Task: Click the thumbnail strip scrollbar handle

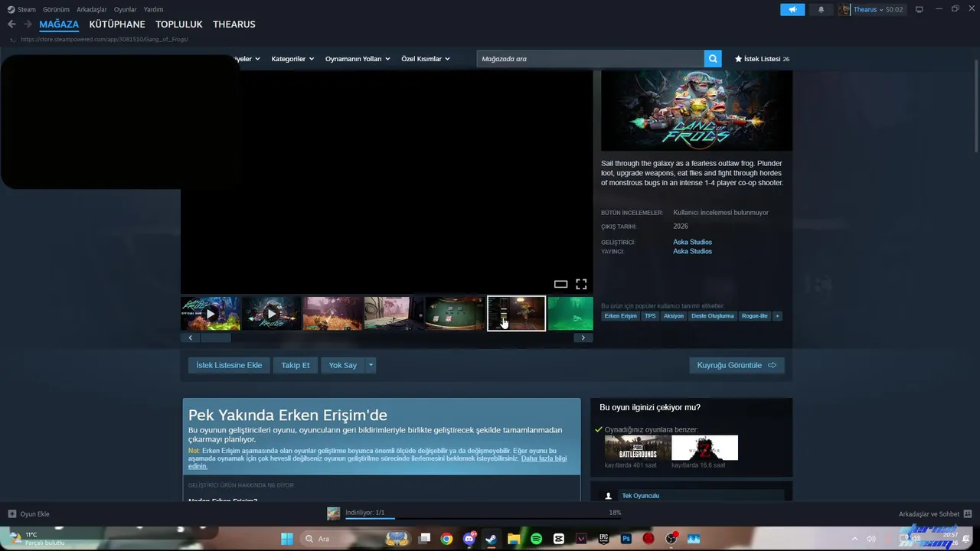Action: (216, 337)
